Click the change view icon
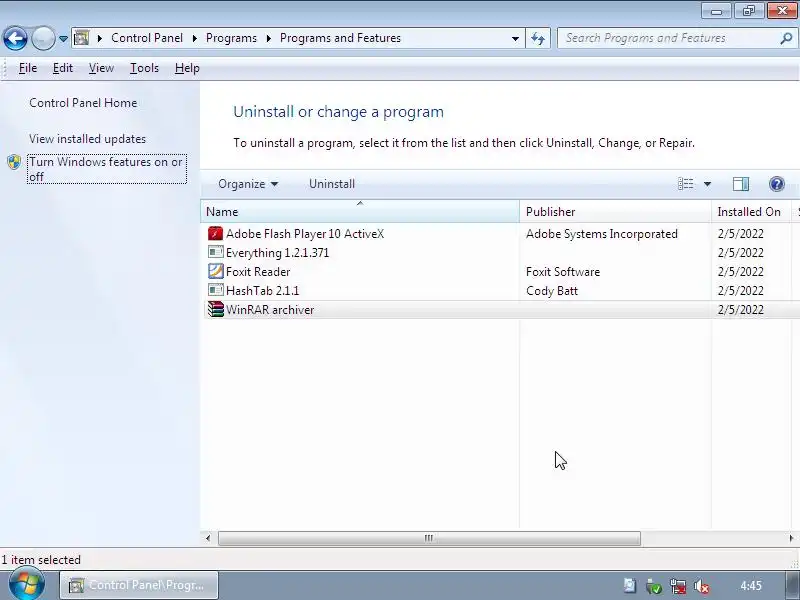This screenshot has height=600, width=800. pos(685,184)
